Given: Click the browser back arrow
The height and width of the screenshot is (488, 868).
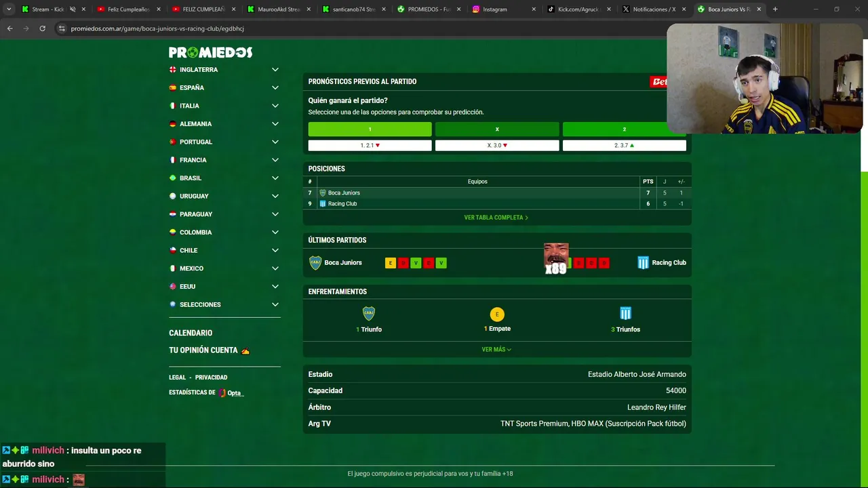Looking at the screenshot, I should coord(10,28).
